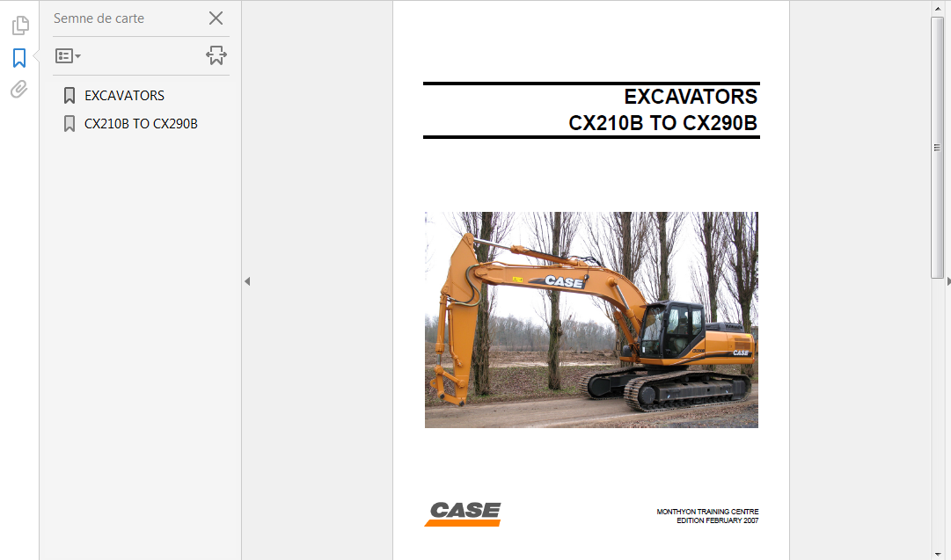The height and width of the screenshot is (560, 951).
Task: Click the scrollbar down arrow
Action: [x=937, y=554]
